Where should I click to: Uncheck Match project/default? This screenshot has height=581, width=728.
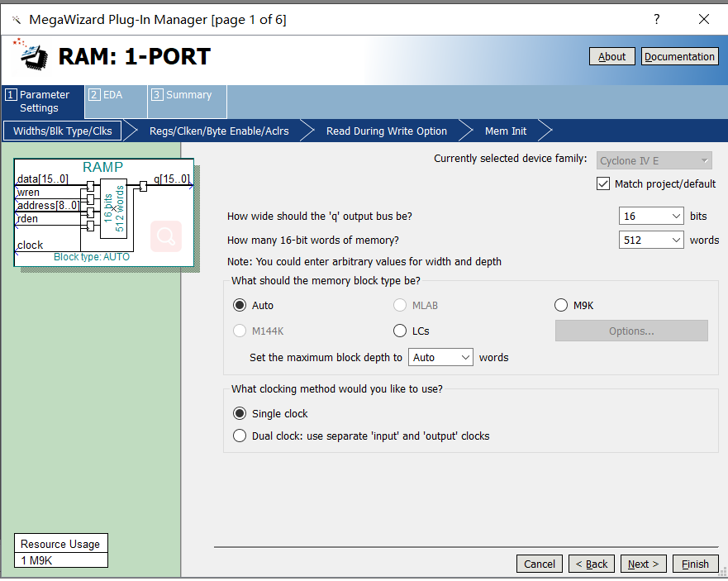pos(603,183)
